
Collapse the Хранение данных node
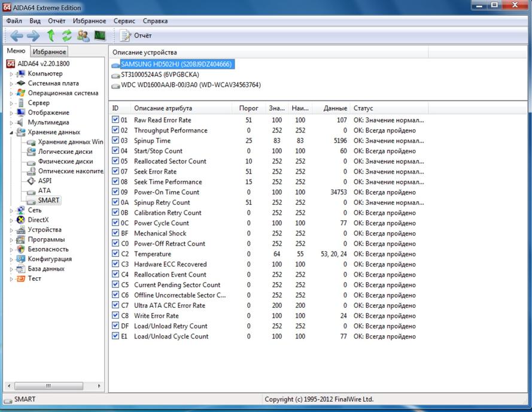pos(11,132)
